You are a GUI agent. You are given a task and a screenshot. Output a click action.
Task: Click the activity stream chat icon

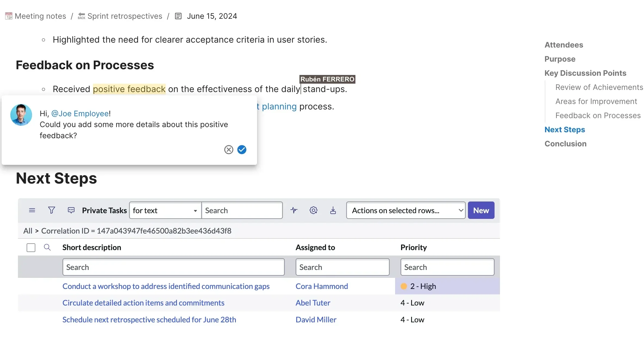(71, 210)
